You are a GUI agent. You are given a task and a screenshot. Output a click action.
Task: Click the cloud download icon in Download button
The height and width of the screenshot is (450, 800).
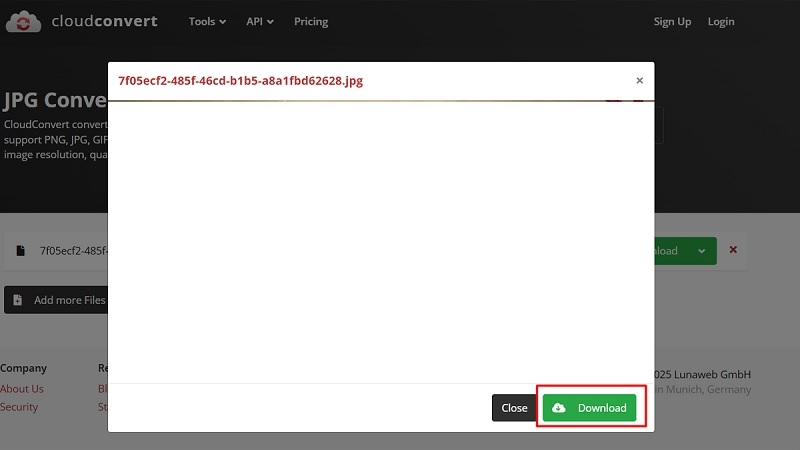pyautogui.click(x=559, y=408)
